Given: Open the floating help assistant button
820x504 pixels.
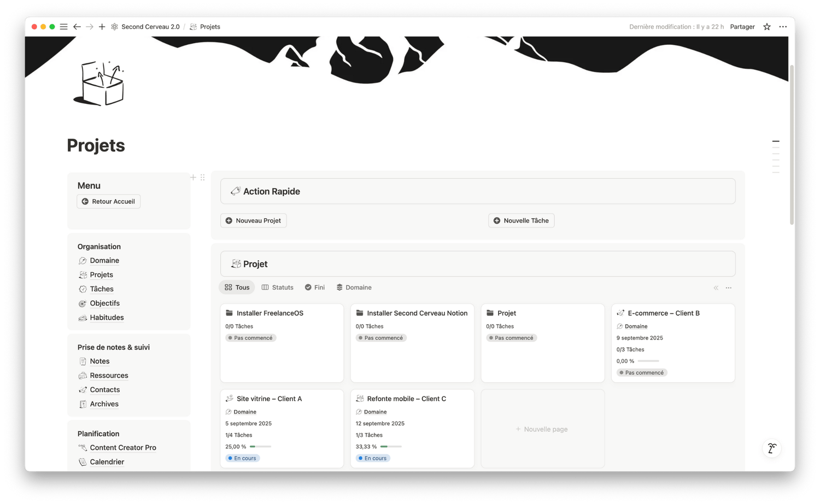Looking at the screenshot, I should (x=772, y=448).
